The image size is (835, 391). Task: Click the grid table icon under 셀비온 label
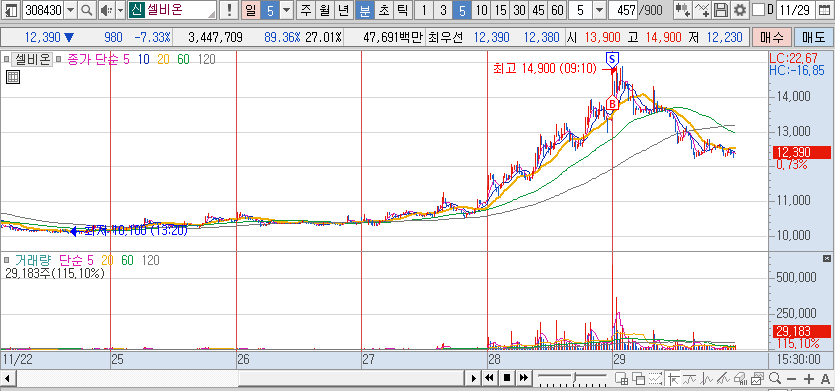coord(13,77)
